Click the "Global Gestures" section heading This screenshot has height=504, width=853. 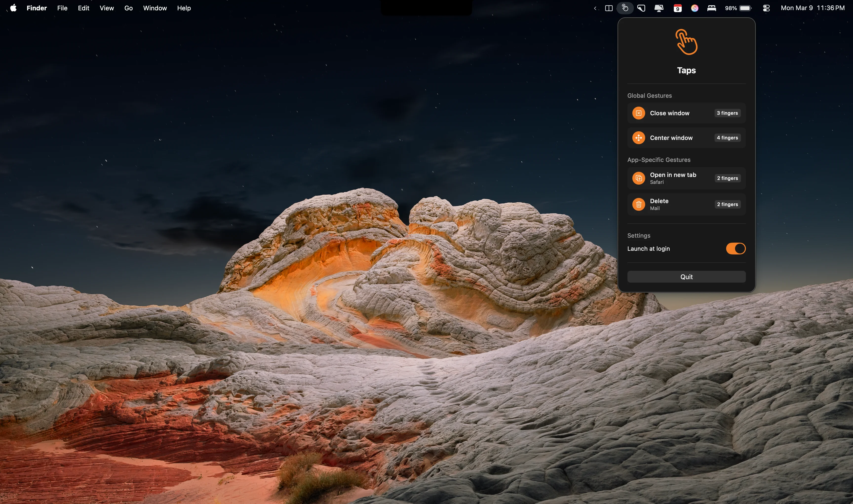click(649, 96)
